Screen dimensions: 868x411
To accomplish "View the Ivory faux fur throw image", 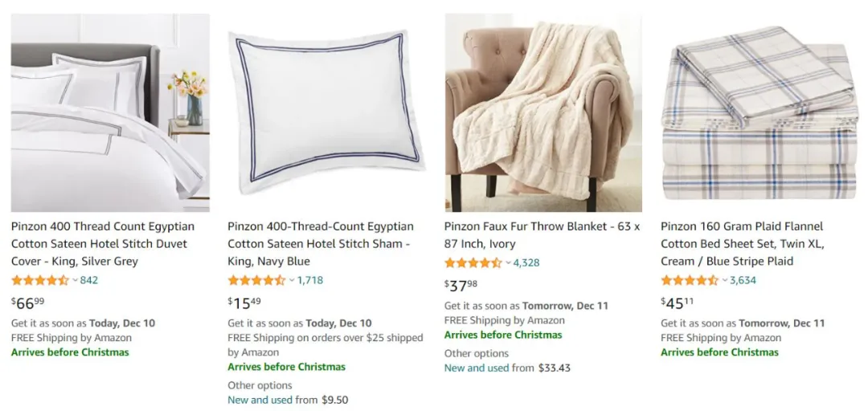I will (x=543, y=112).
